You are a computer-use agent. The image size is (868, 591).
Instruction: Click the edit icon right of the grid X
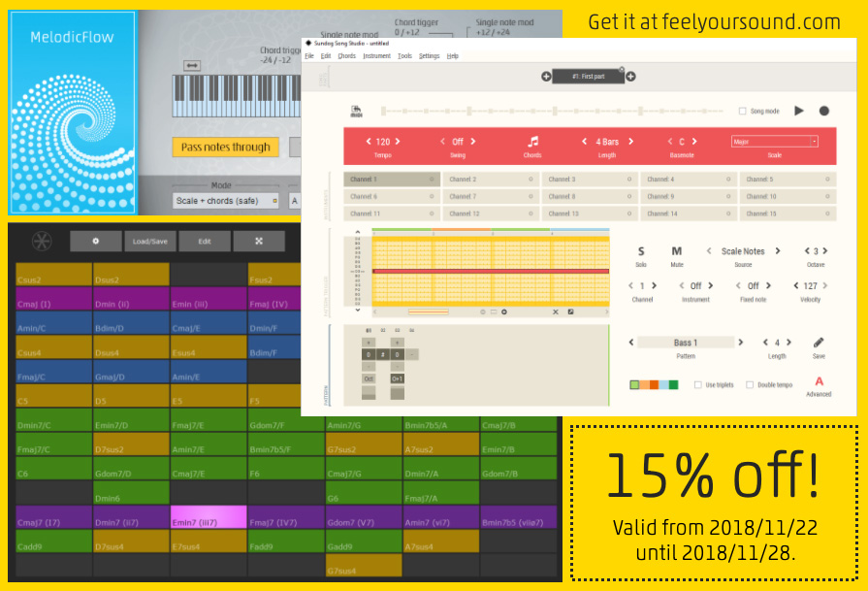570,312
